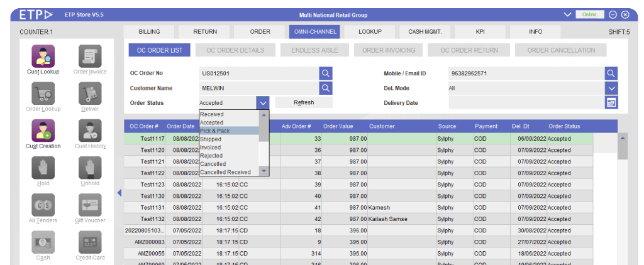Search by Customer Name magnifier
Image resolution: width=644 pixels, height=265 pixels.
[326, 88]
